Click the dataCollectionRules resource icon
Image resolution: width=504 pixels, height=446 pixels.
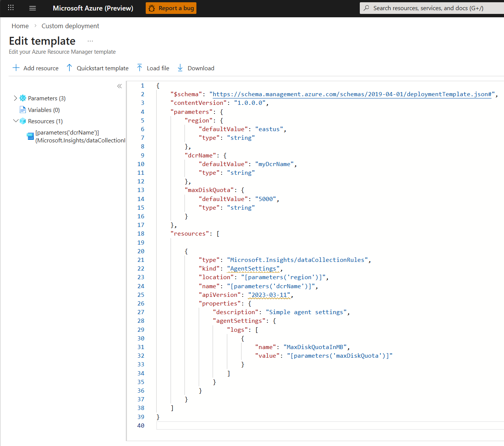click(x=30, y=136)
